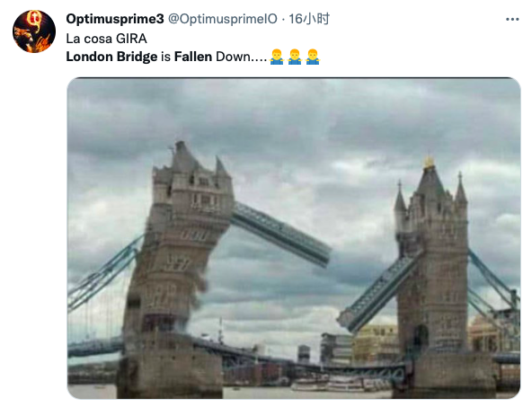Open the three-dot more options menu
532x407 pixels.
(x=512, y=20)
